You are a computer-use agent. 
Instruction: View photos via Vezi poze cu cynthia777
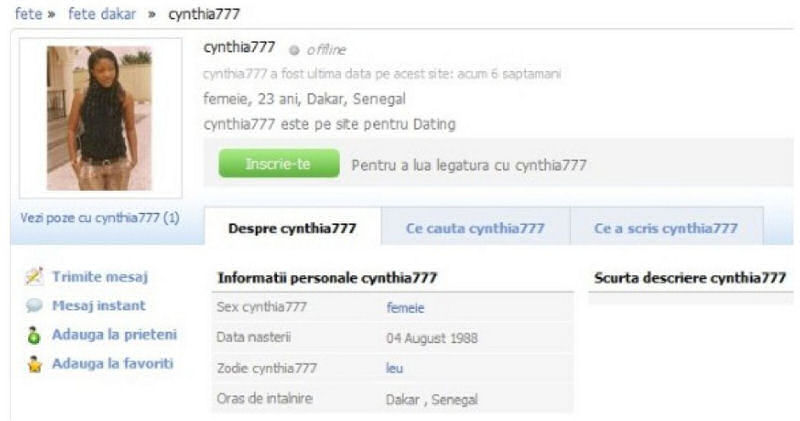click(x=100, y=218)
